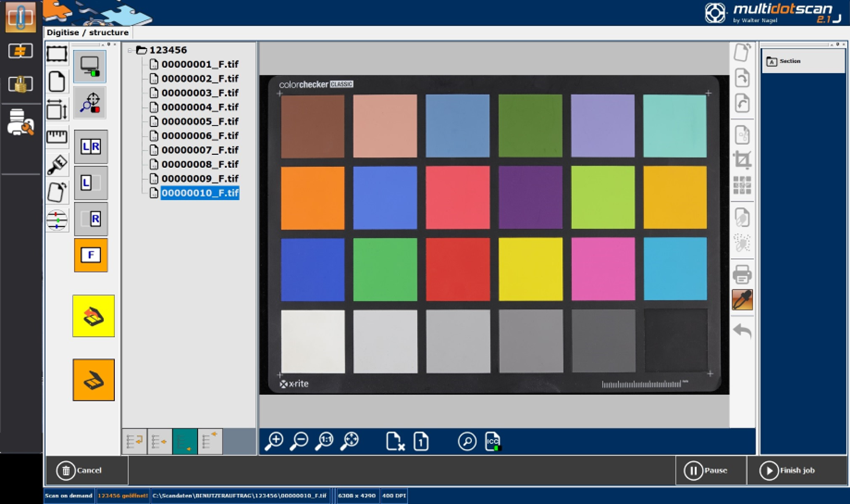This screenshot has height=504, width=850.
Task: Click the cut page scissors icon
Action: [742, 135]
